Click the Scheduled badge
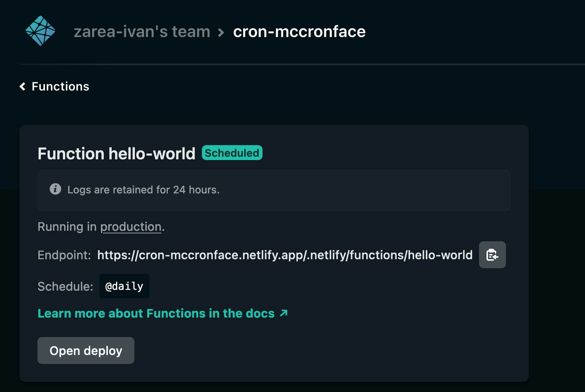The height and width of the screenshot is (392, 585). [232, 153]
